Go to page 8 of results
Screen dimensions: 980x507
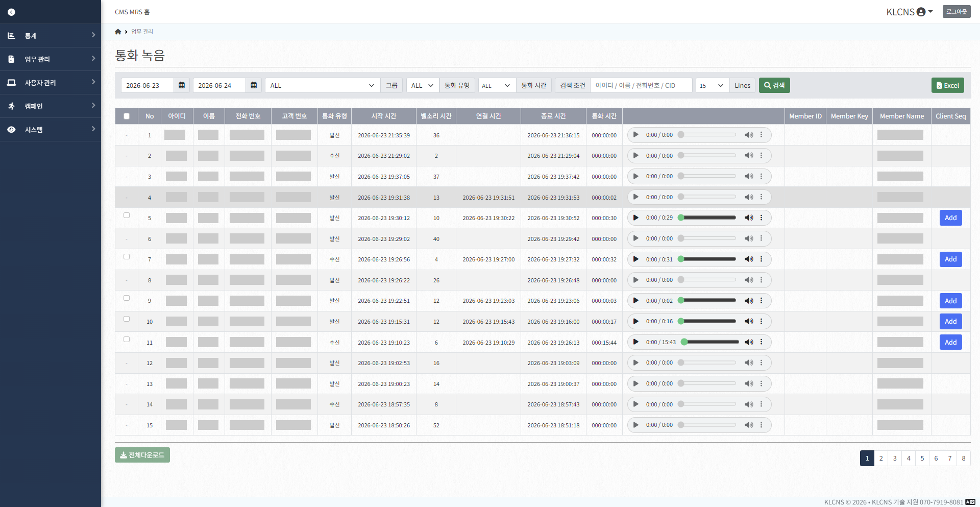click(x=964, y=458)
